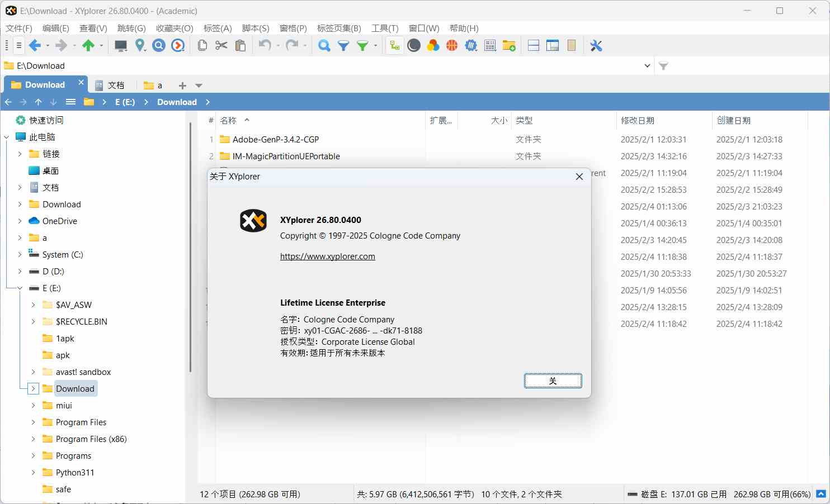Click the tan panel icon beside preview pane
Screen dimensions: 830x504
(572, 46)
